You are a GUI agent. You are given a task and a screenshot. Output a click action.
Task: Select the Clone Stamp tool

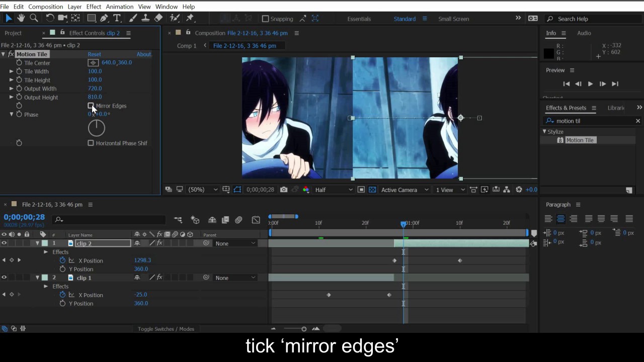[x=145, y=18]
